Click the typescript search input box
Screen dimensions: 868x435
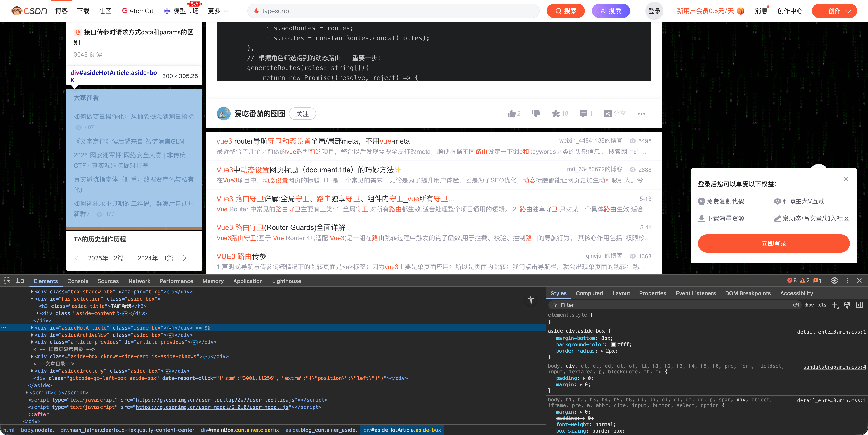393,11
